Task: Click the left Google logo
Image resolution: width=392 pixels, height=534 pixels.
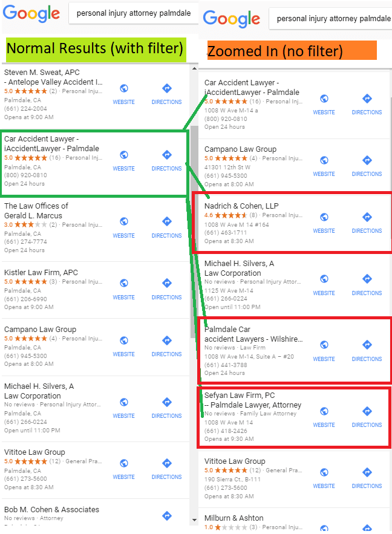Action: pyautogui.click(x=31, y=14)
